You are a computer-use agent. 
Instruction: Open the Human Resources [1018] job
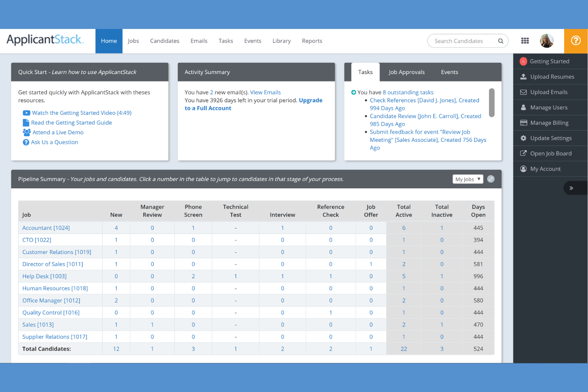click(55, 288)
